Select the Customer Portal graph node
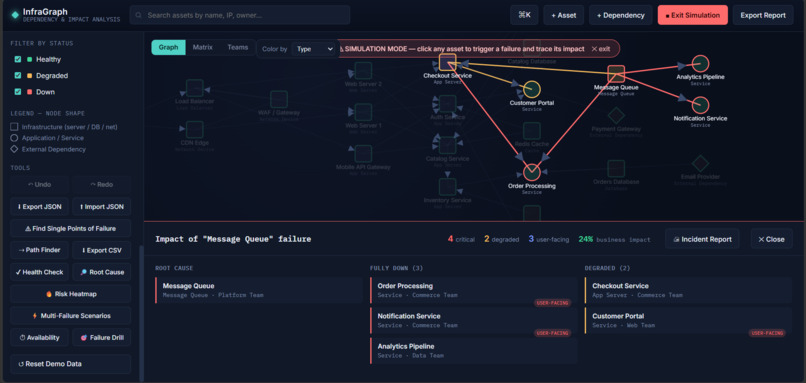The image size is (806, 383). [532, 89]
